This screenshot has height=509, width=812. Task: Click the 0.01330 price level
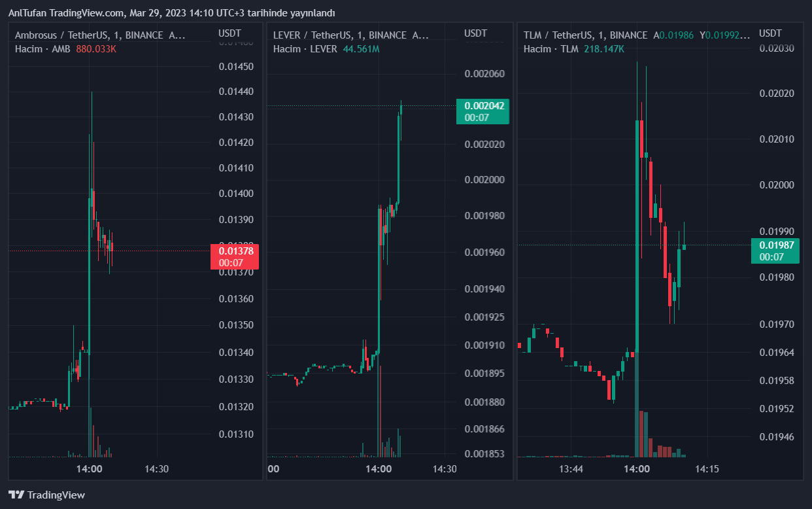tap(236, 379)
